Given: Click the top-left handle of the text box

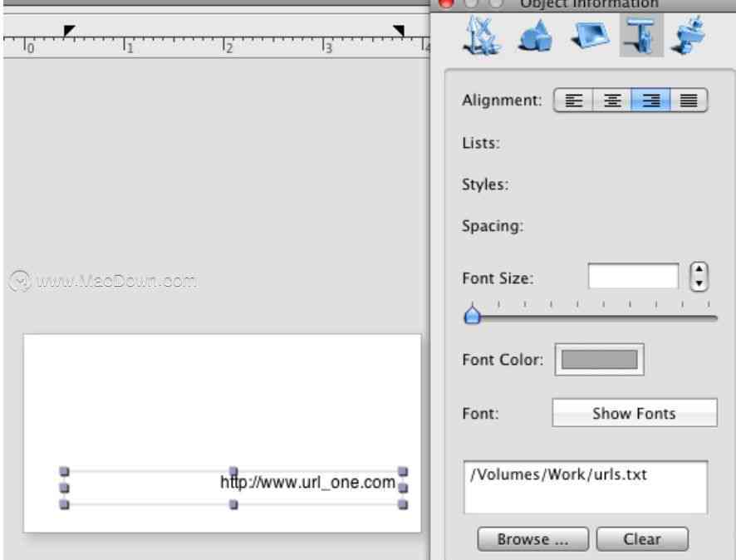Looking at the screenshot, I should 64,471.
